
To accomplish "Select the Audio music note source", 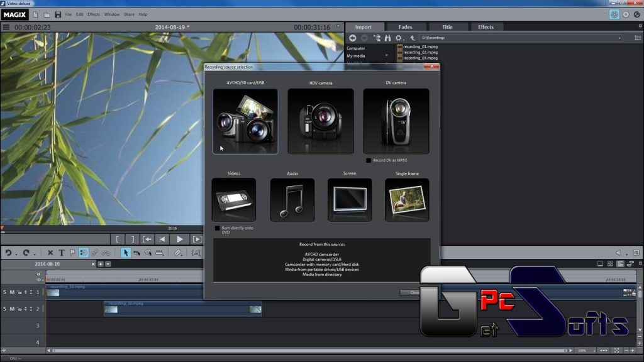I will [x=292, y=200].
